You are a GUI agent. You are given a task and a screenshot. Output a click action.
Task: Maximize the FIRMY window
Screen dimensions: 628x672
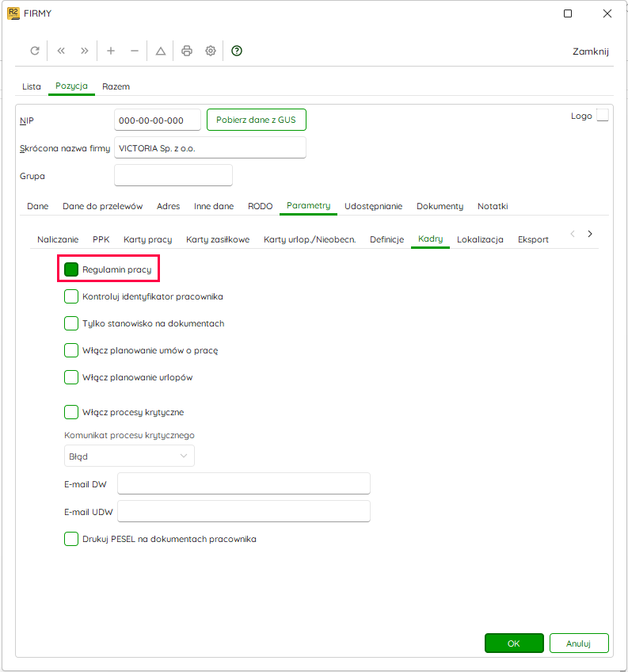(568, 13)
